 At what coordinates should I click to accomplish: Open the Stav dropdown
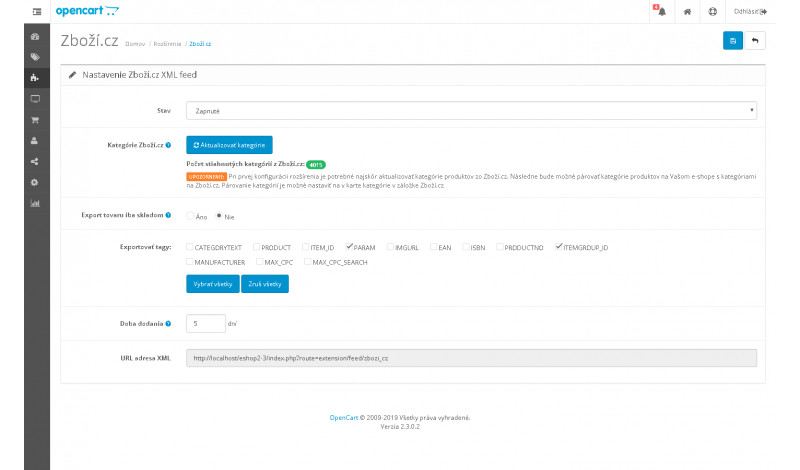coord(471,111)
